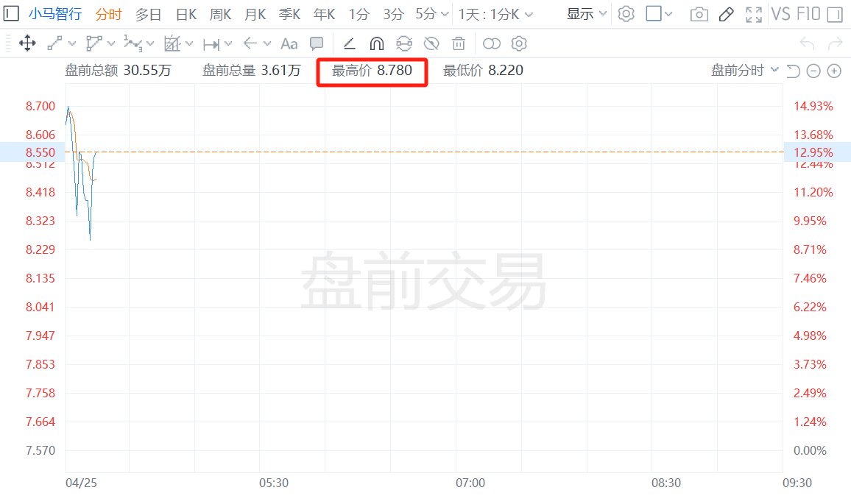Screen dimensions: 851x504
Task: Switch to the 1分 interval
Action: [x=359, y=14]
